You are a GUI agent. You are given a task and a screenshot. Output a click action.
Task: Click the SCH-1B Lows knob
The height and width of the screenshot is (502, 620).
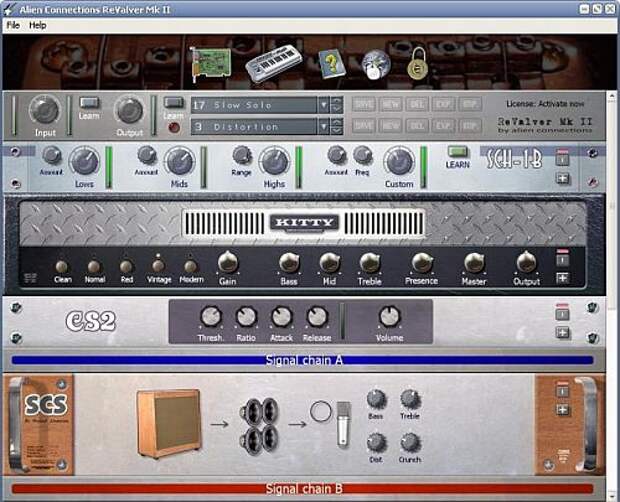pyautogui.click(x=84, y=161)
